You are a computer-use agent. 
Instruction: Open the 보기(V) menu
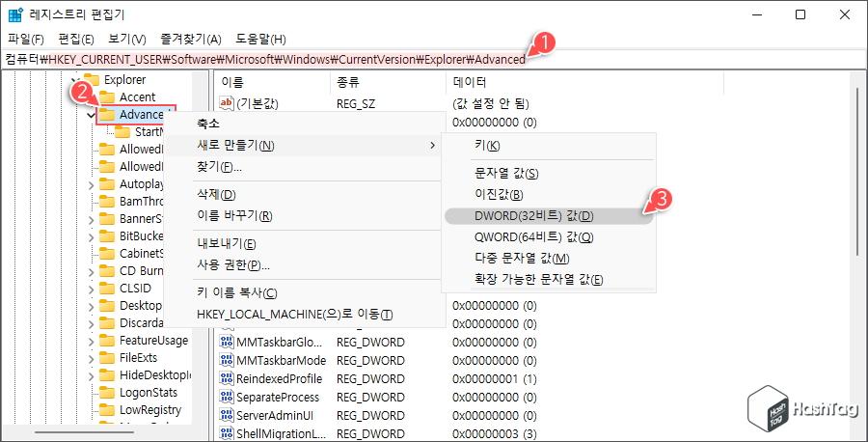[126, 40]
